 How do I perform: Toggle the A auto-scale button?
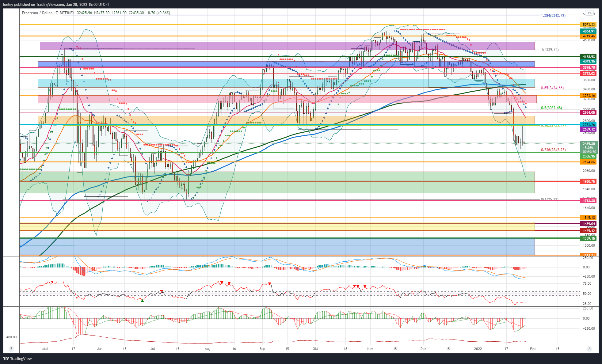589,349
